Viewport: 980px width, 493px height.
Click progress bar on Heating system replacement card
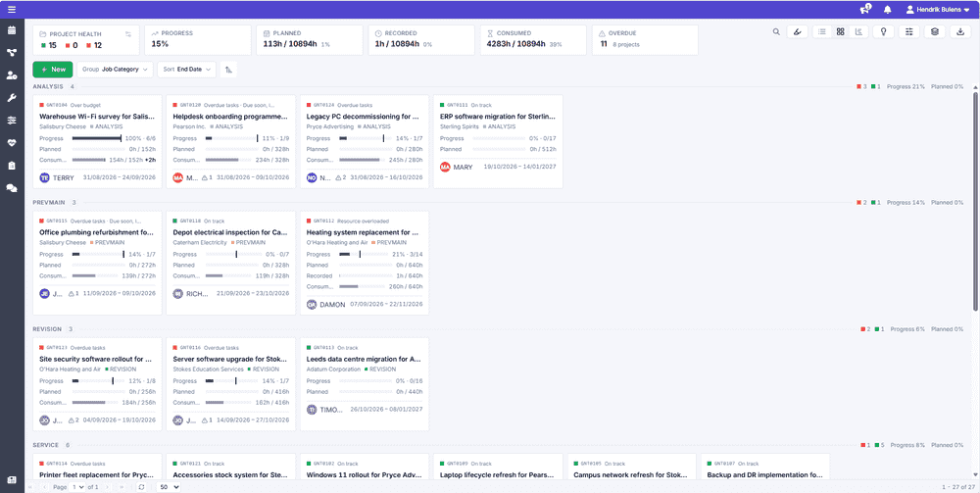364,254
